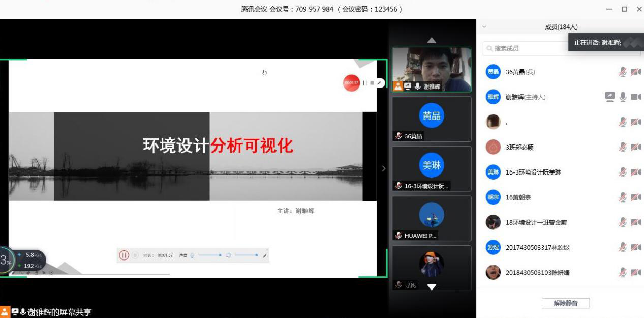Click the microphone icon beside 谢雅辉(主持人)
The height and width of the screenshot is (318, 644).
tap(623, 97)
